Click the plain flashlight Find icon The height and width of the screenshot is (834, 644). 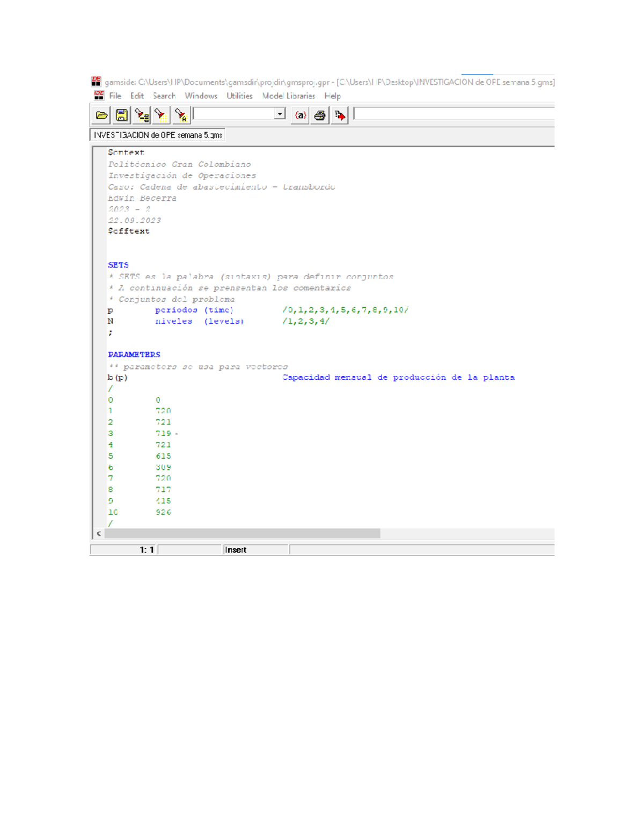point(160,115)
